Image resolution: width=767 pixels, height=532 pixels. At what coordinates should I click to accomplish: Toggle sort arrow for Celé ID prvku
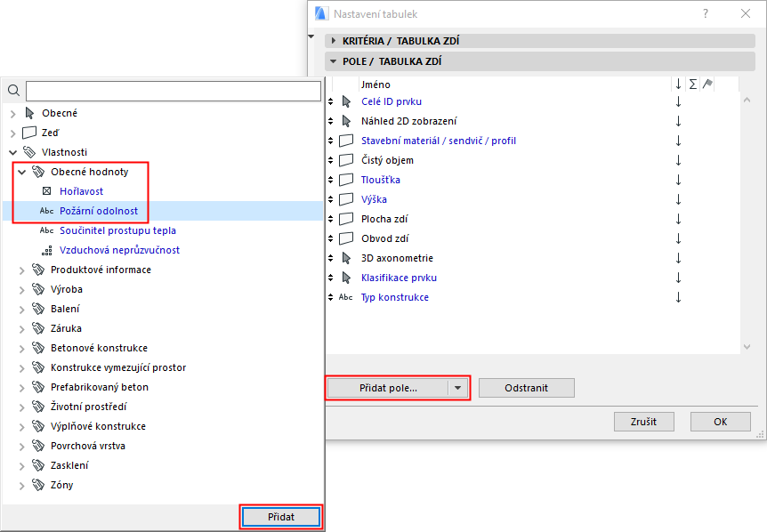(x=678, y=101)
